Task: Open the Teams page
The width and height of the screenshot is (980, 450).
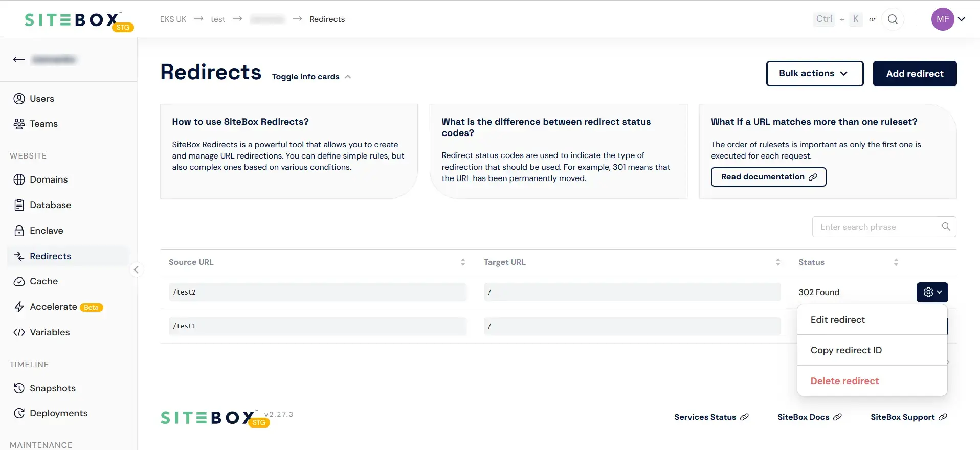Action: pos(43,124)
